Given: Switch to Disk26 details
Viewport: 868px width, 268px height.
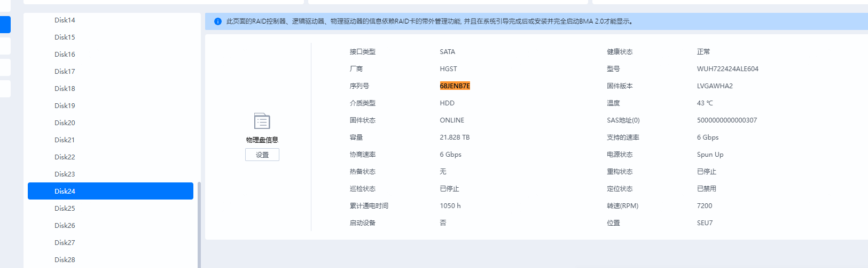Looking at the screenshot, I should click(x=65, y=226).
